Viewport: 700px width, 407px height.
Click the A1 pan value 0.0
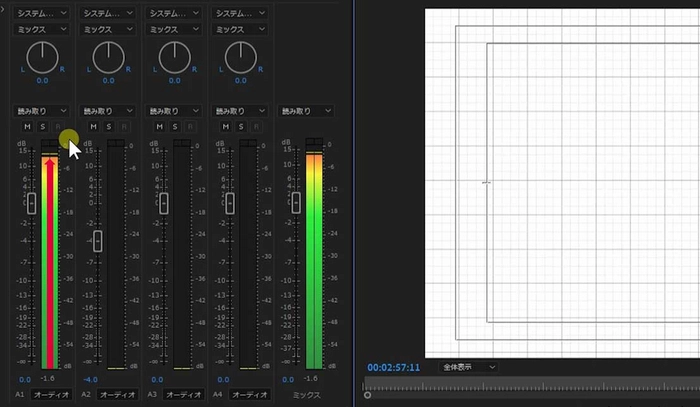point(42,81)
